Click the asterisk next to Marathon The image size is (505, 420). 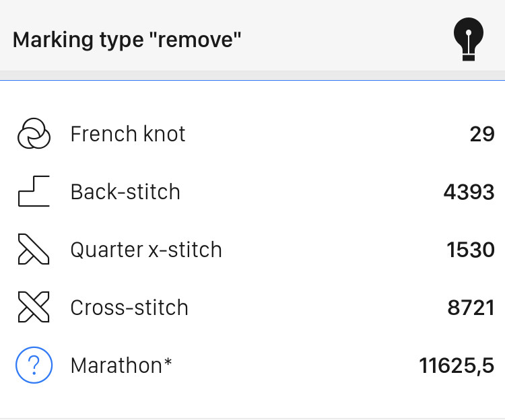[x=168, y=362]
